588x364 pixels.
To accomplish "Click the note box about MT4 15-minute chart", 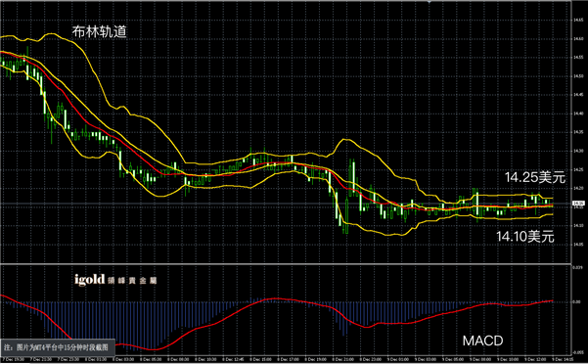I will tap(58, 347).
